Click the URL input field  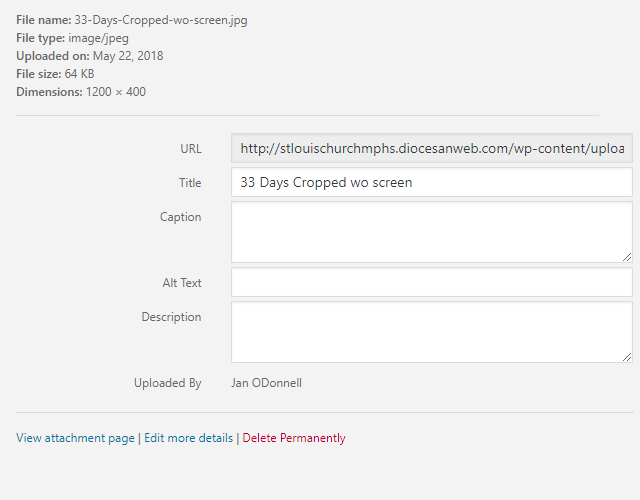click(x=431, y=148)
